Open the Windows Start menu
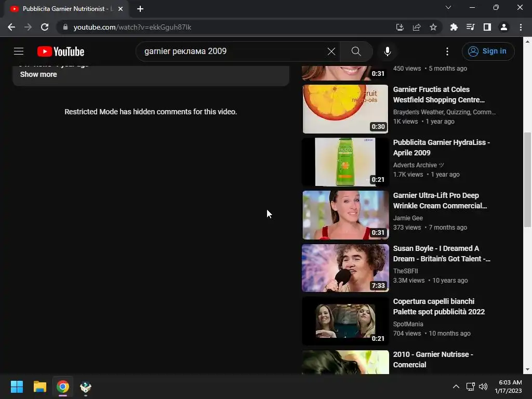The width and height of the screenshot is (532, 399). (x=17, y=387)
